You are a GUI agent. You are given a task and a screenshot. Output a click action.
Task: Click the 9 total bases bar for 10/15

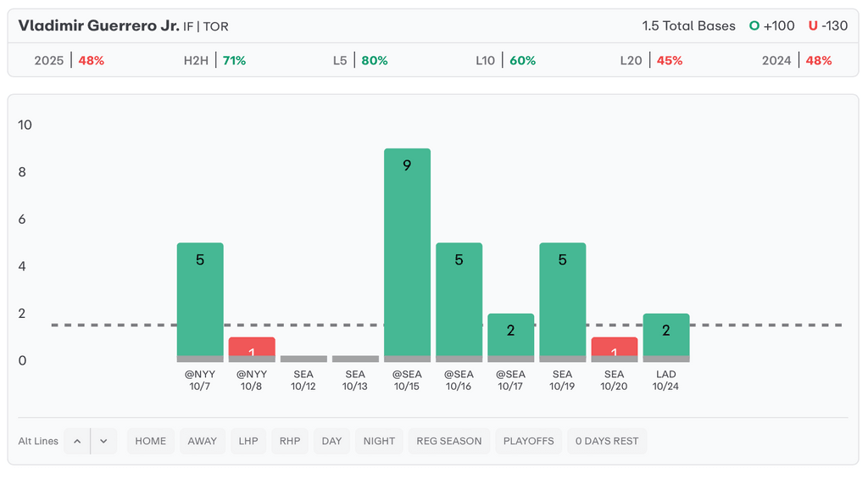[407, 254]
